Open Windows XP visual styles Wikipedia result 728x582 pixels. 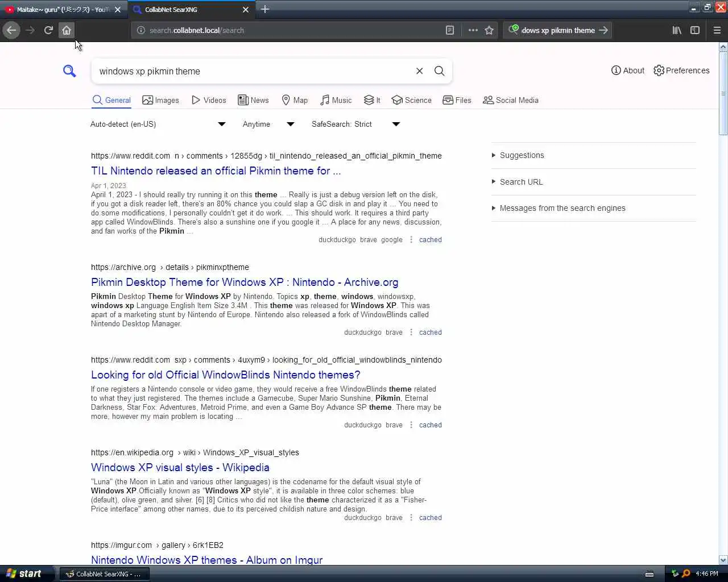click(x=180, y=467)
